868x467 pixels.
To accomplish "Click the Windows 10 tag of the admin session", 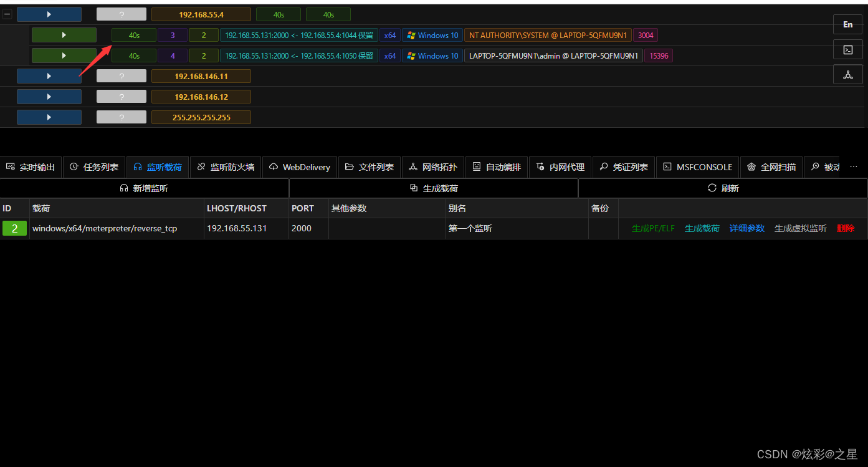I will [x=432, y=55].
